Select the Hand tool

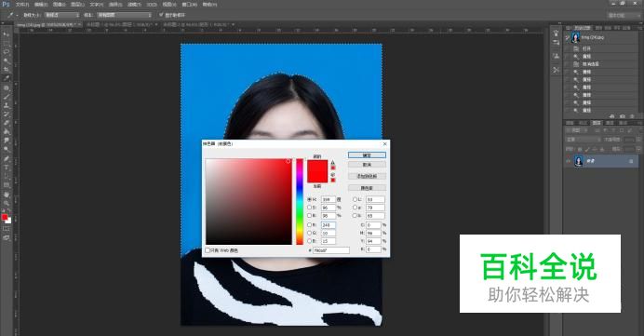click(7, 194)
